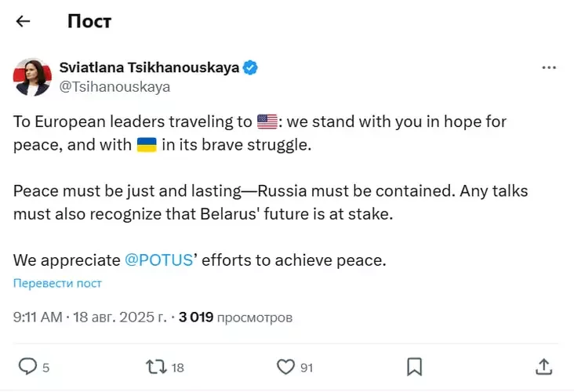Image resolution: width=574 pixels, height=392 pixels.
Task: Click the likes count 91
Action: 307,367
